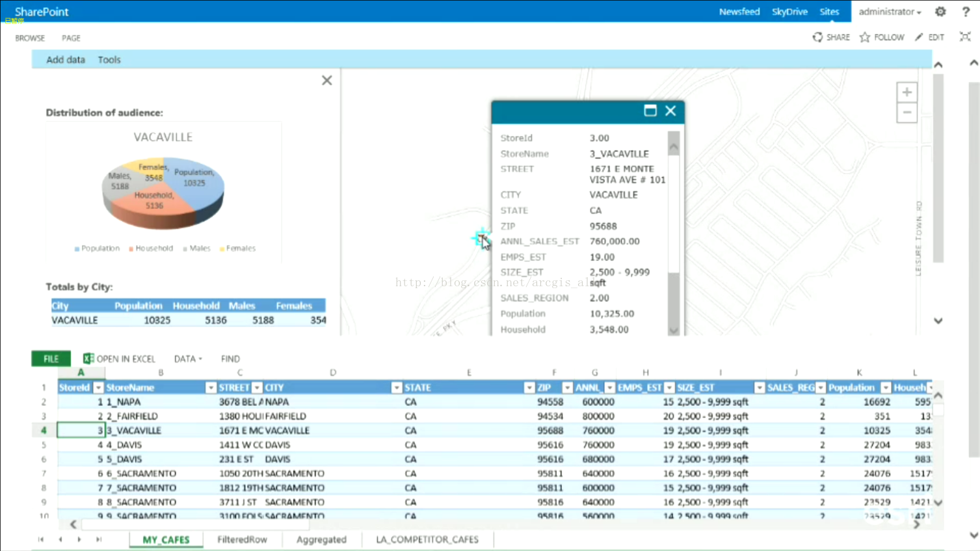Zoom in on the map

click(x=907, y=92)
